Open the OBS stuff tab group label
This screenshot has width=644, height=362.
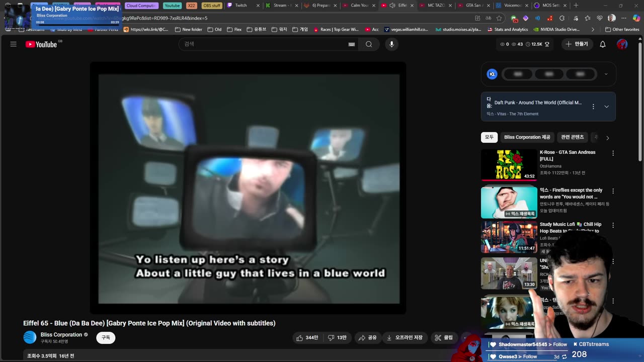(x=212, y=6)
